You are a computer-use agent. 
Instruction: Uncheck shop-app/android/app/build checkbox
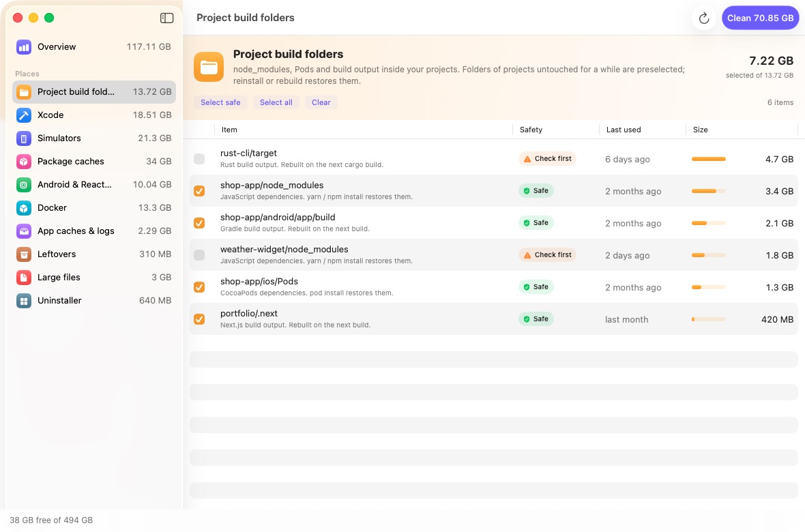pyautogui.click(x=199, y=224)
